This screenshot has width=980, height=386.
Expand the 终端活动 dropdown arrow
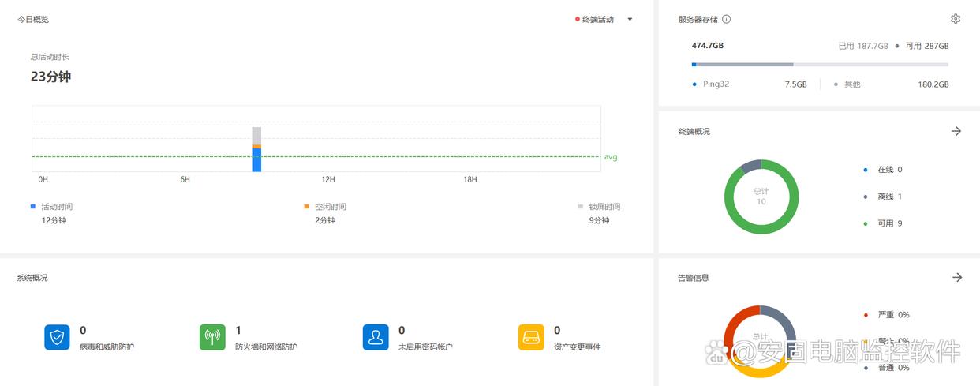click(630, 20)
